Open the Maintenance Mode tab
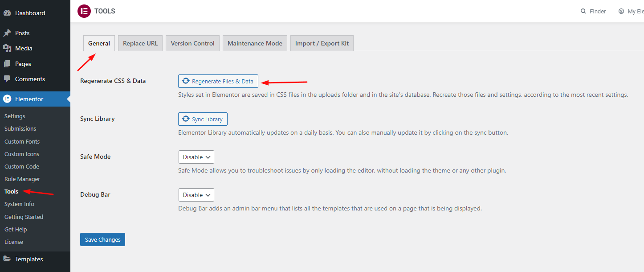Image resolution: width=644 pixels, height=272 pixels. [x=255, y=43]
